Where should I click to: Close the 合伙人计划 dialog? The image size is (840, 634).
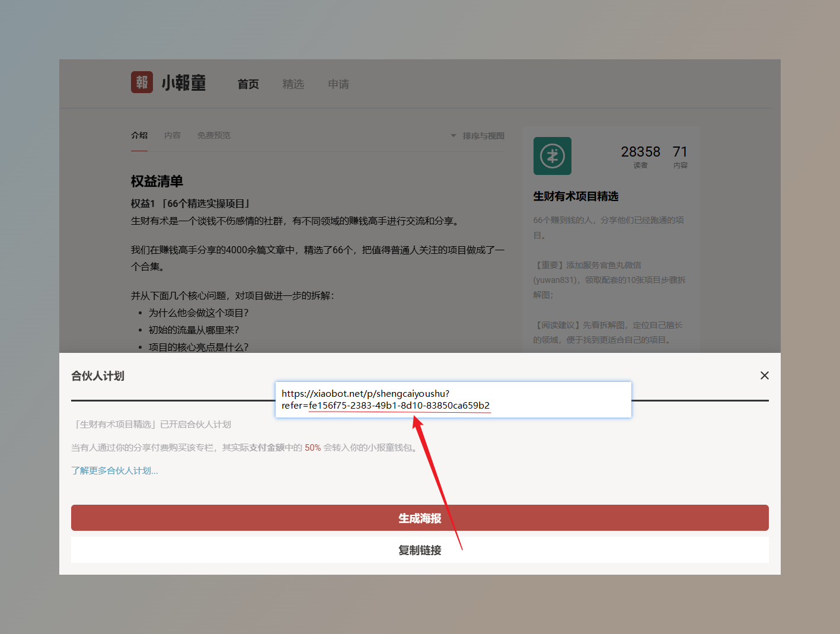765,375
